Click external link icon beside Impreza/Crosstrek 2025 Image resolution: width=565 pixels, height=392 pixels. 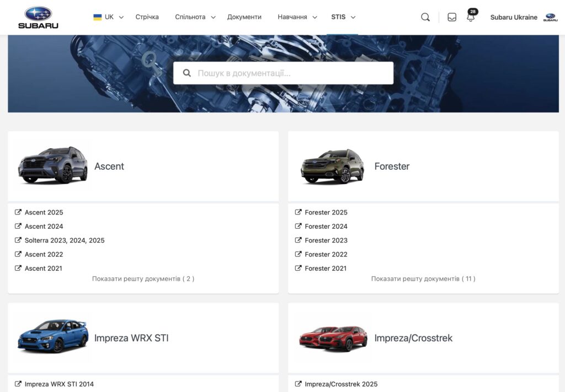point(299,384)
